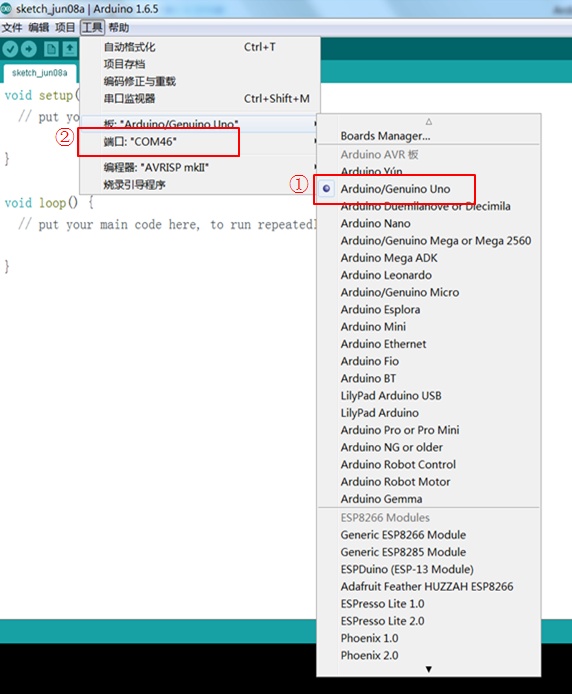The height and width of the screenshot is (694, 572).
Task: Close the 工具 menu
Action: tap(92, 28)
